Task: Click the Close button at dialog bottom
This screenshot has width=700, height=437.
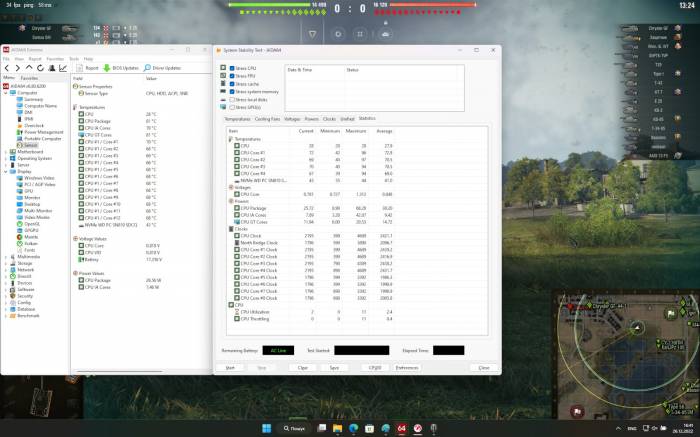Action: [x=484, y=367]
